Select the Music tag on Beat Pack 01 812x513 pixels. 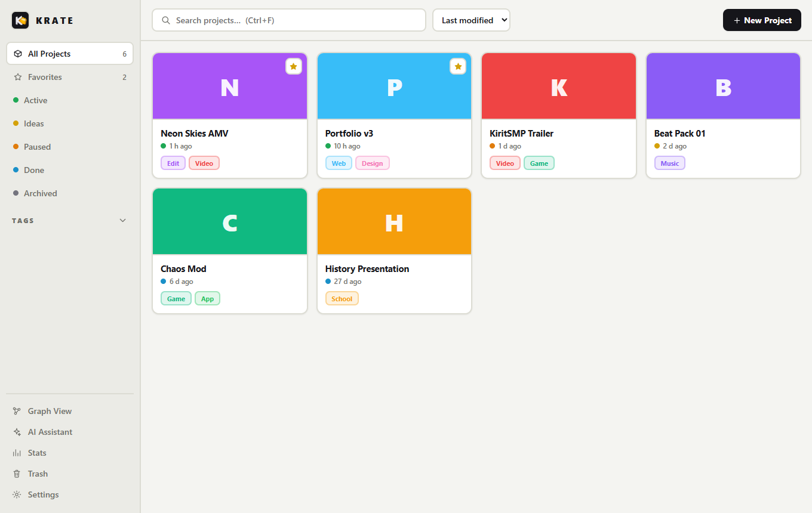[x=670, y=163]
